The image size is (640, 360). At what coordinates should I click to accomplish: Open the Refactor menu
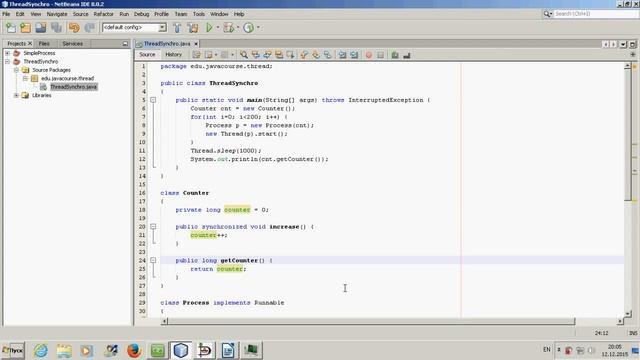coord(103,14)
